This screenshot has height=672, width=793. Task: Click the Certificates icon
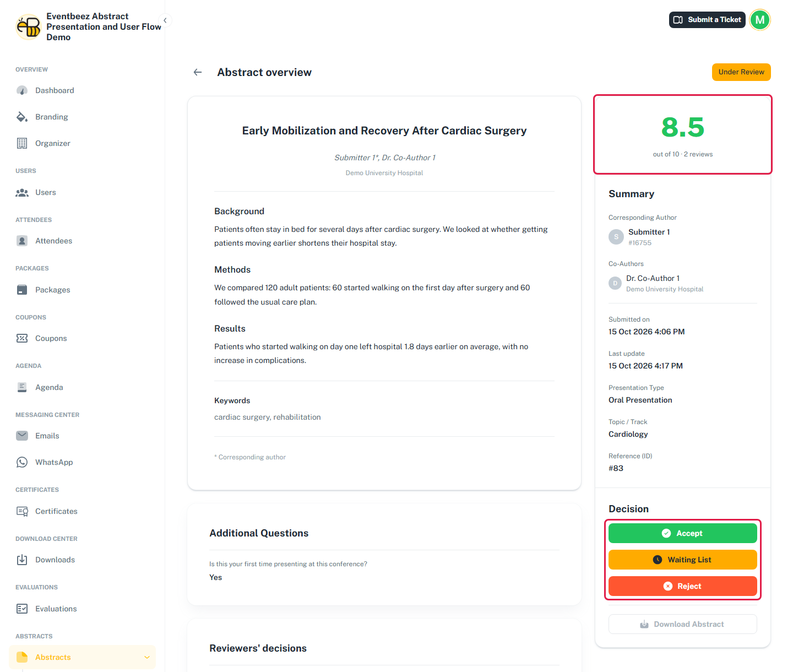pyautogui.click(x=22, y=511)
